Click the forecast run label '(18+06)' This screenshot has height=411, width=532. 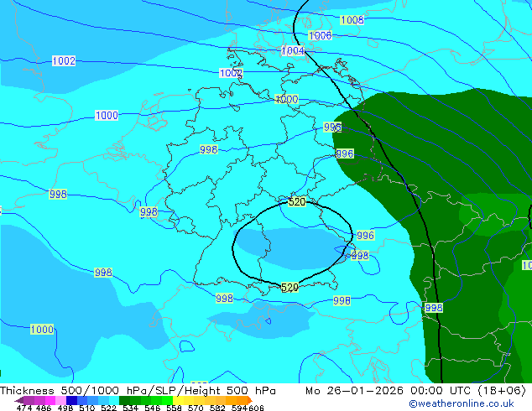pos(502,391)
